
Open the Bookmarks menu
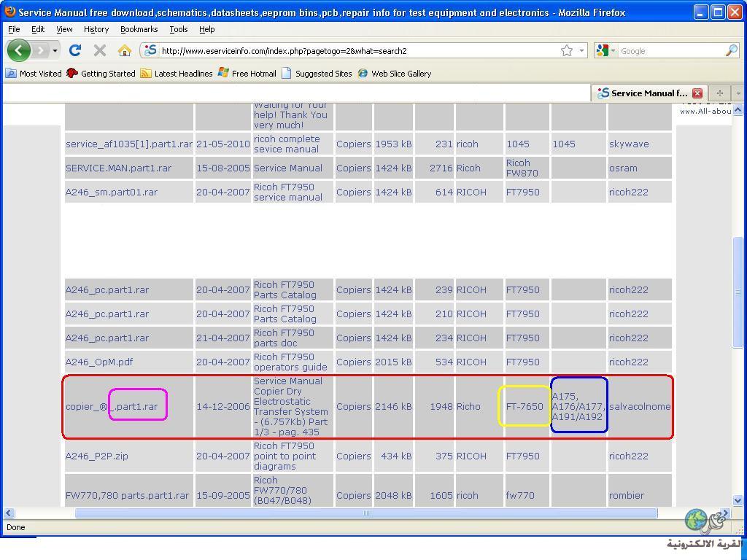[x=139, y=29]
